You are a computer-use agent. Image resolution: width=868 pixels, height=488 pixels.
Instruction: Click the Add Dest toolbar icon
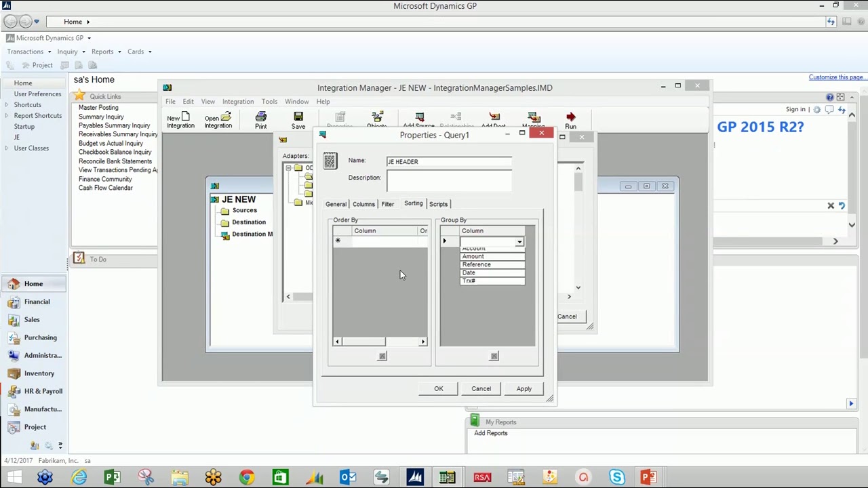click(494, 120)
